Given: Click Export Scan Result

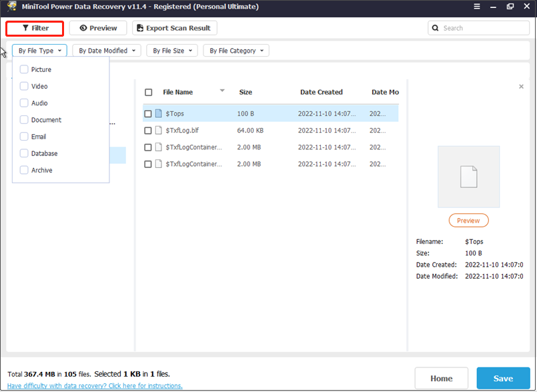Looking at the screenshot, I should (175, 28).
